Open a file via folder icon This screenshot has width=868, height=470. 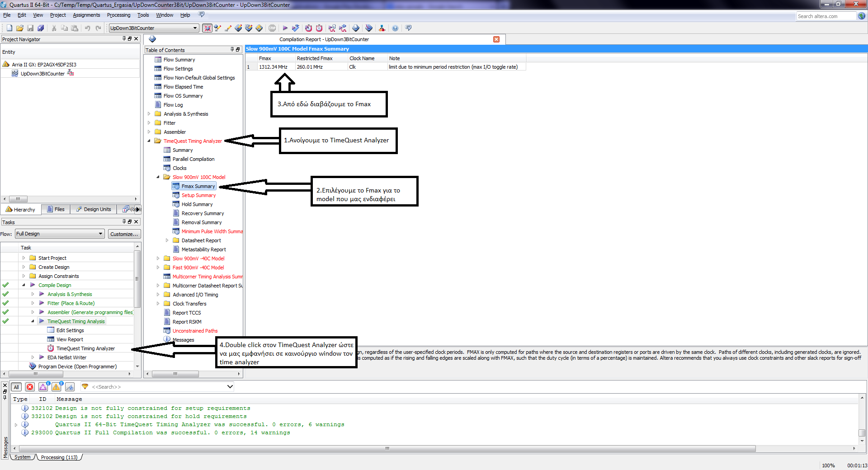(x=19, y=28)
